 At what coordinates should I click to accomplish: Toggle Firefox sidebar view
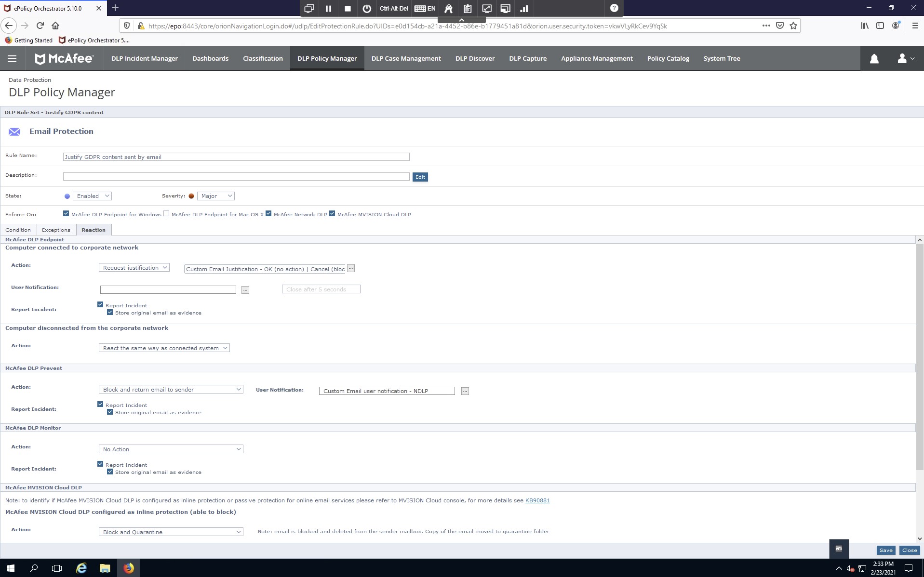point(880,26)
